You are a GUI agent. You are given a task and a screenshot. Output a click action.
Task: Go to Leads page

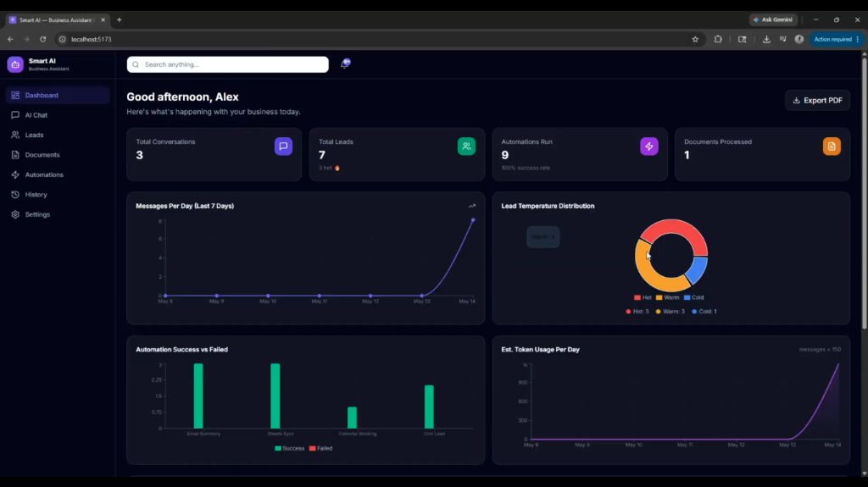pyautogui.click(x=58, y=135)
